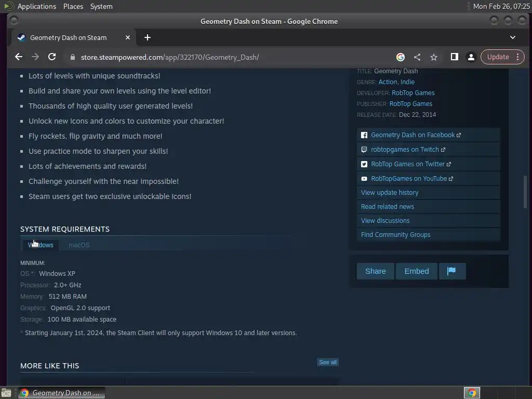Click the Chrome icon in bottom-right tray
The width and height of the screenshot is (532, 399).
coord(472,393)
